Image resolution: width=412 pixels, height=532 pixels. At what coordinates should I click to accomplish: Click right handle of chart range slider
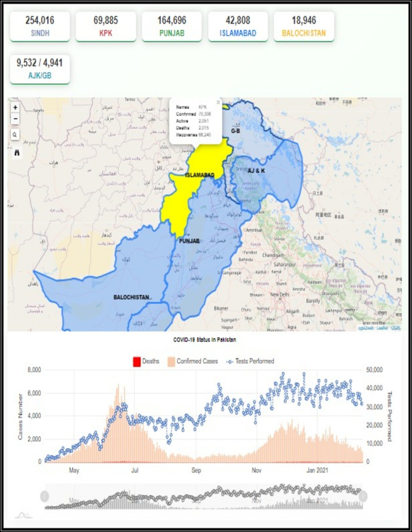(x=363, y=496)
